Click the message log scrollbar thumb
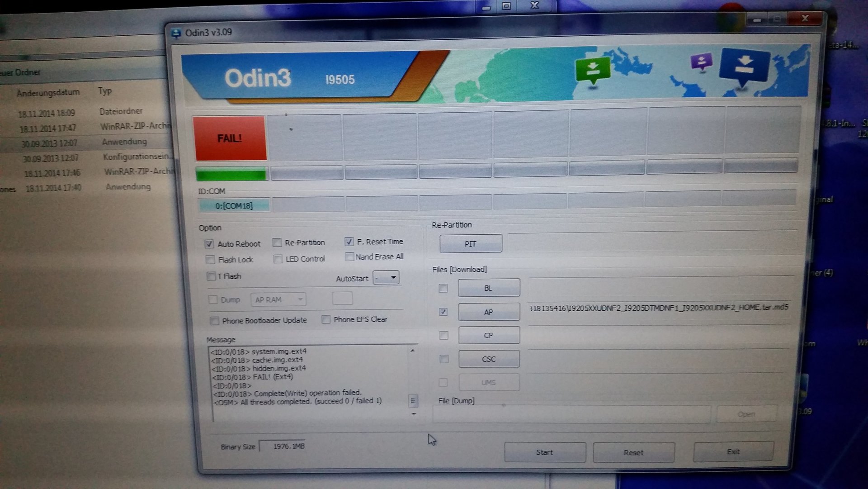Viewport: 868px width, 489px height. tap(413, 401)
